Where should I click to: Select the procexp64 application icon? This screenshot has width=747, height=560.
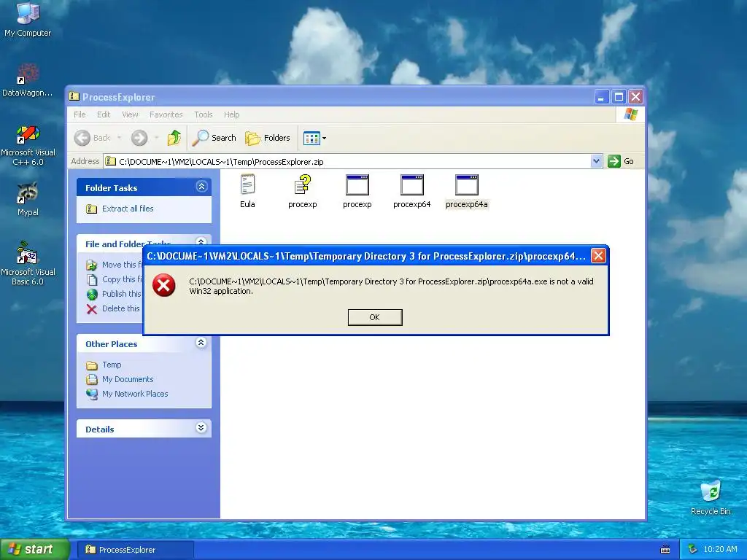click(x=412, y=191)
